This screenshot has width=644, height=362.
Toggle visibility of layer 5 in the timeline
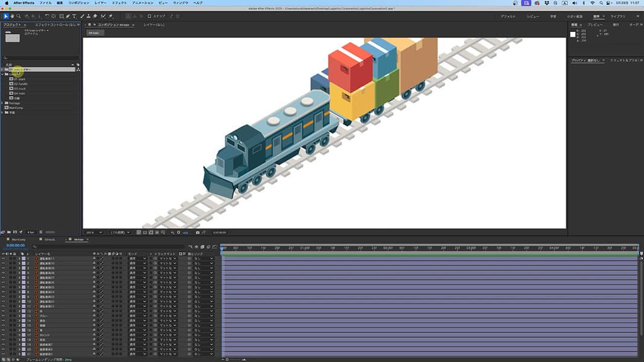3,278
